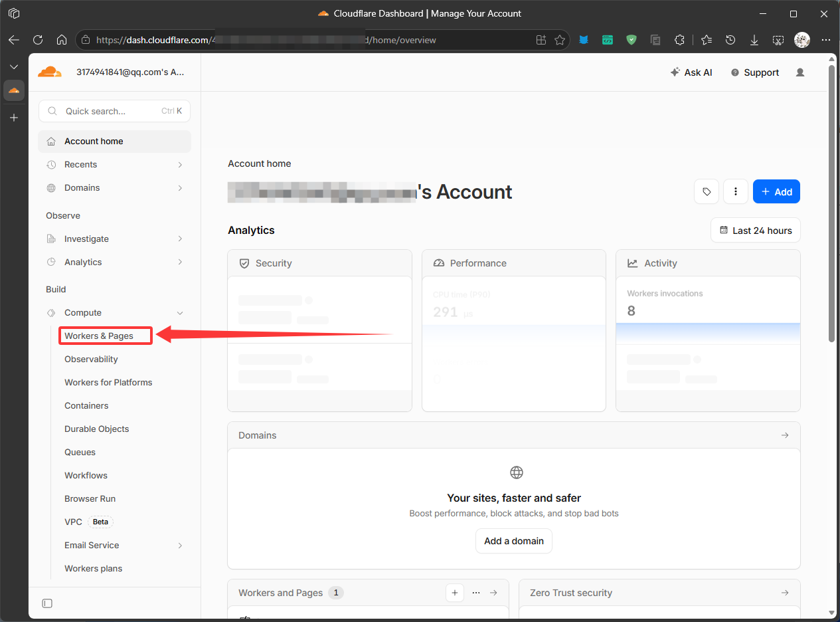This screenshot has height=622, width=840.
Task: Collapse the Compute section chevron
Action: coord(180,313)
